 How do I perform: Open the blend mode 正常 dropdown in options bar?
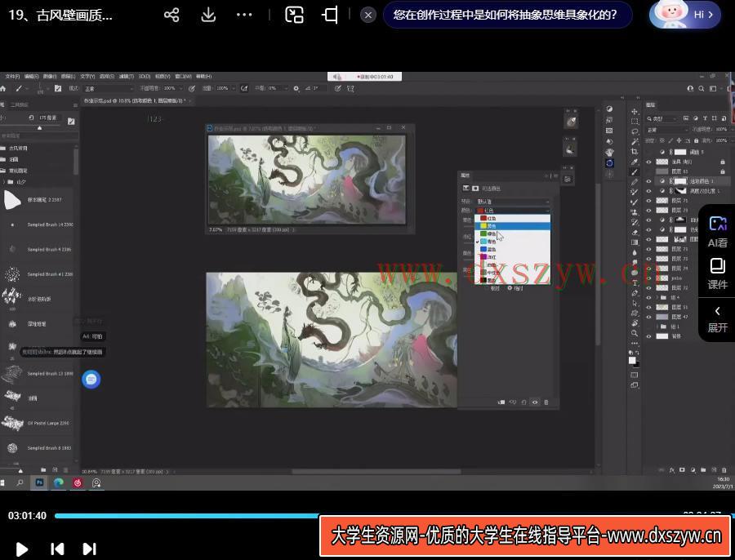(x=109, y=88)
